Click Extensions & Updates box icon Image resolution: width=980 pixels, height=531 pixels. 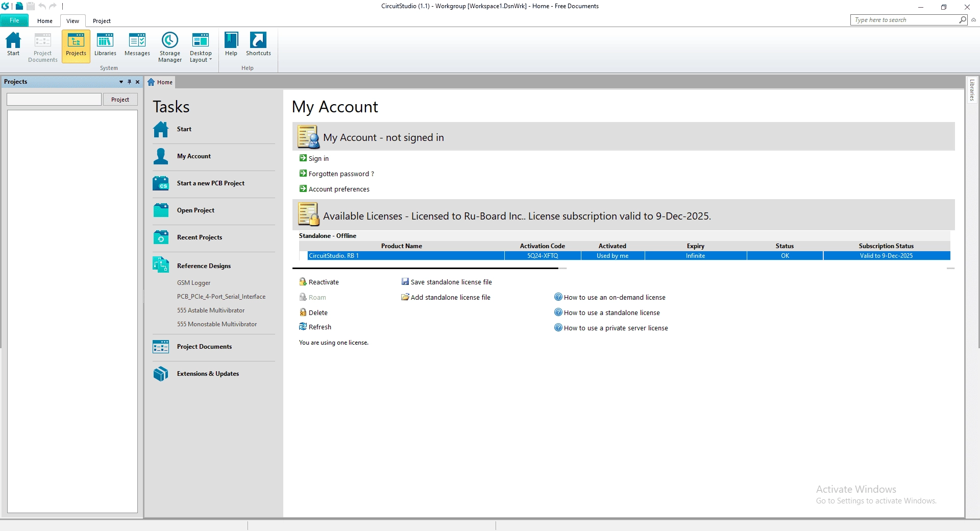point(161,374)
